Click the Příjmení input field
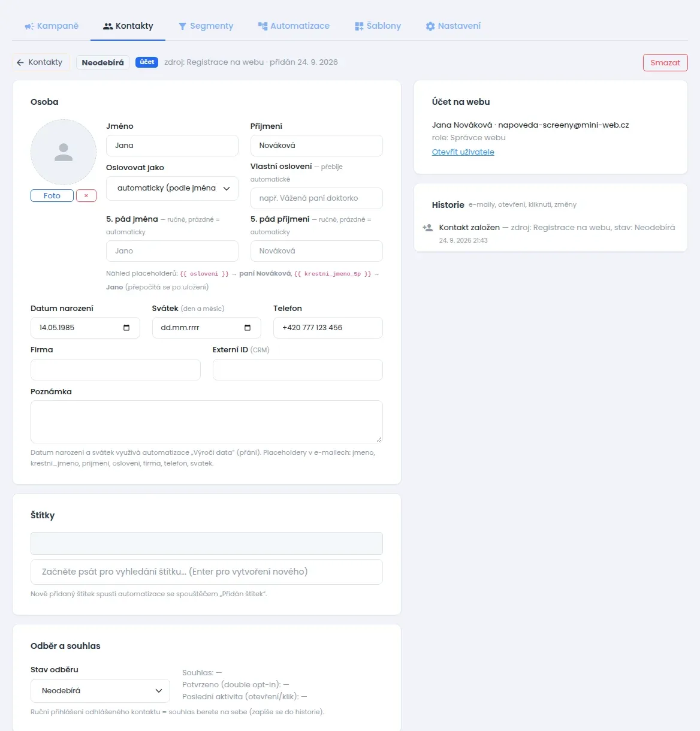Screen dimensions: 700x731 pyautogui.click(x=316, y=146)
